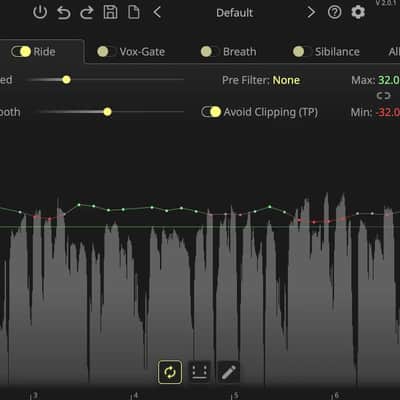Toggle the Ride switch
This screenshot has height=400, width=400.
click(21, 52)
